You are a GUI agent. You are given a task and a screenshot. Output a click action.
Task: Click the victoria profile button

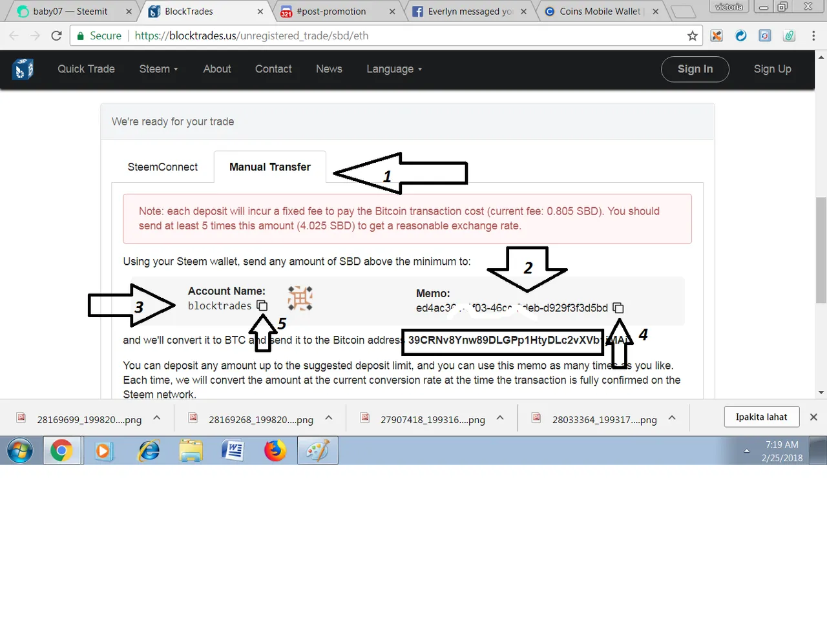click(x=729, y=7)
